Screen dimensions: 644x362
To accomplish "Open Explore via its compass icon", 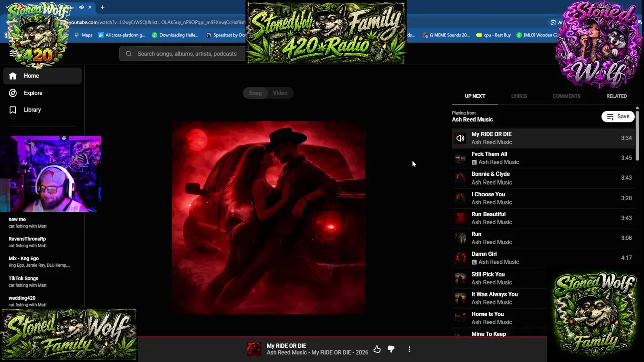I will [x=13, y=93].
